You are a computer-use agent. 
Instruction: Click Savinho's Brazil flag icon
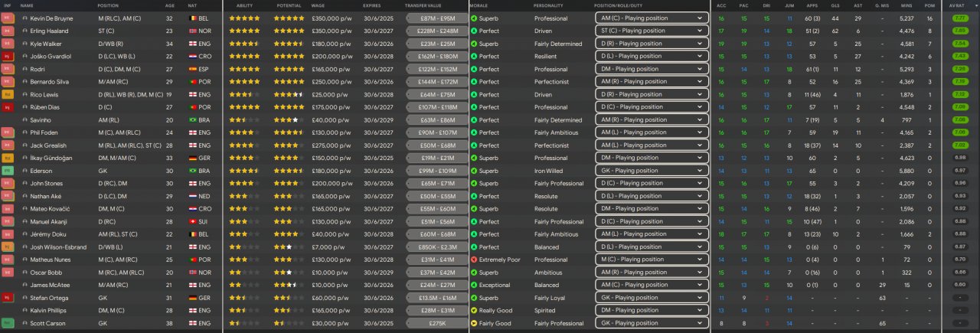[x=191, y=119]
